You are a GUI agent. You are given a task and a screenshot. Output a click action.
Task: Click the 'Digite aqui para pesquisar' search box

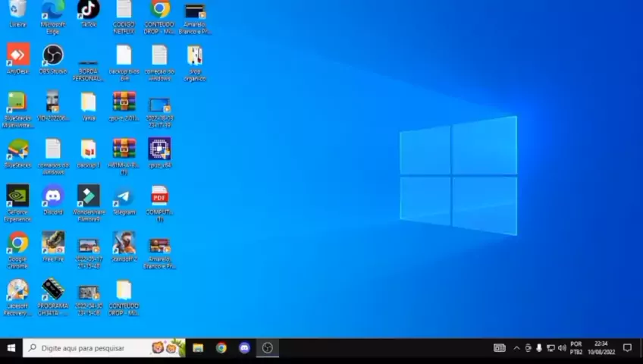pyautogui.click(x=104, y=348)
